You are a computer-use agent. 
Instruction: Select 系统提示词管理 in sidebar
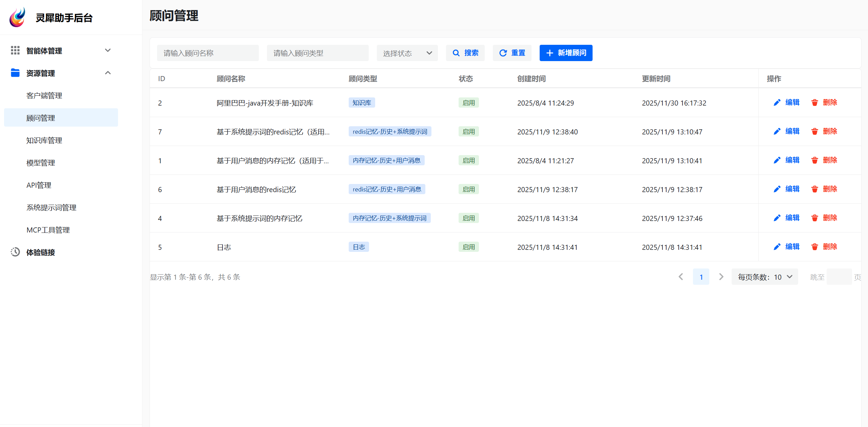[51, 207]
